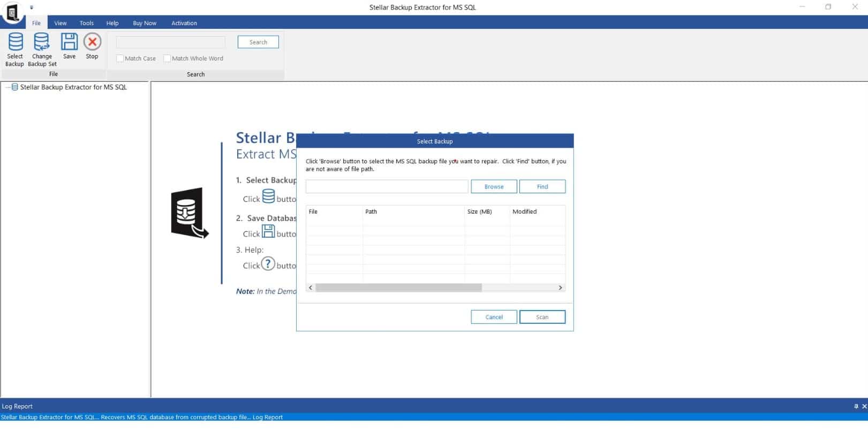Viewport: 868px width, 432px height.
Task: Stop the running process with Stop icon
Action: click(92, 46)
